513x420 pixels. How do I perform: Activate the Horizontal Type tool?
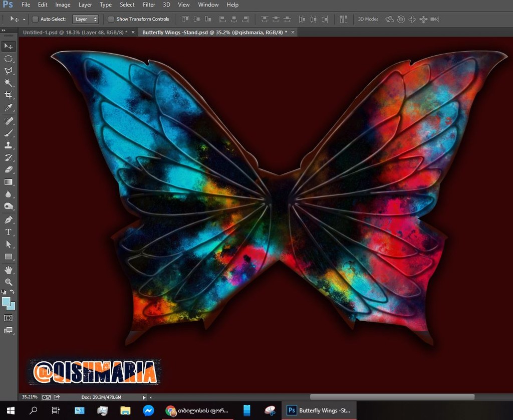9,232
